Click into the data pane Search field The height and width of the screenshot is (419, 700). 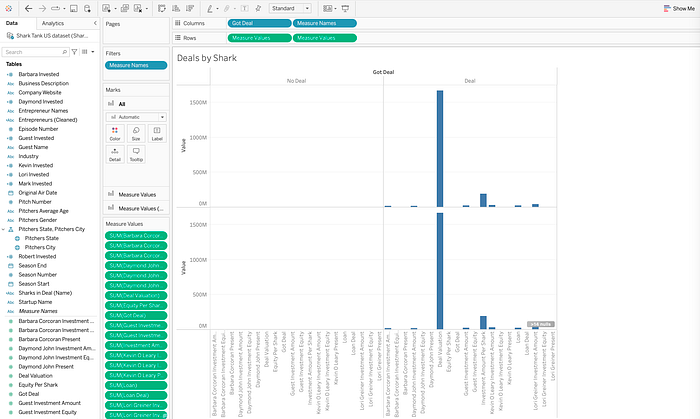pos(36,52)
